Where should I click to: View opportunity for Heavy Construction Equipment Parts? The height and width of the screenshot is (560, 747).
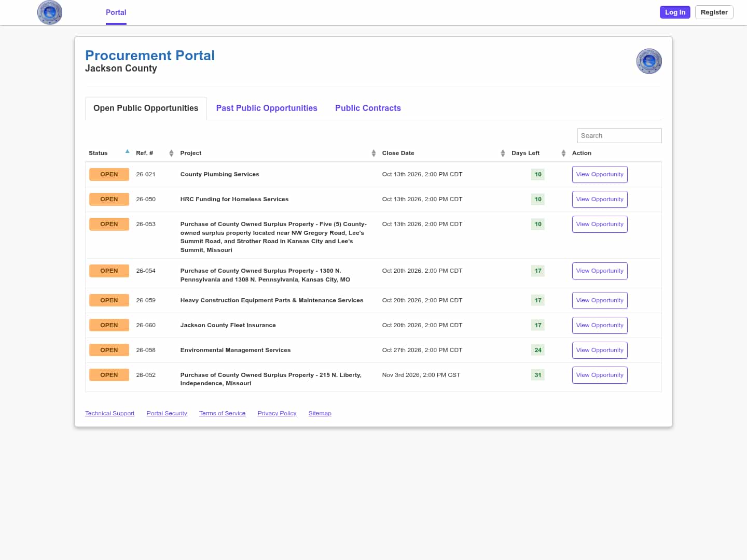[600, 301]
